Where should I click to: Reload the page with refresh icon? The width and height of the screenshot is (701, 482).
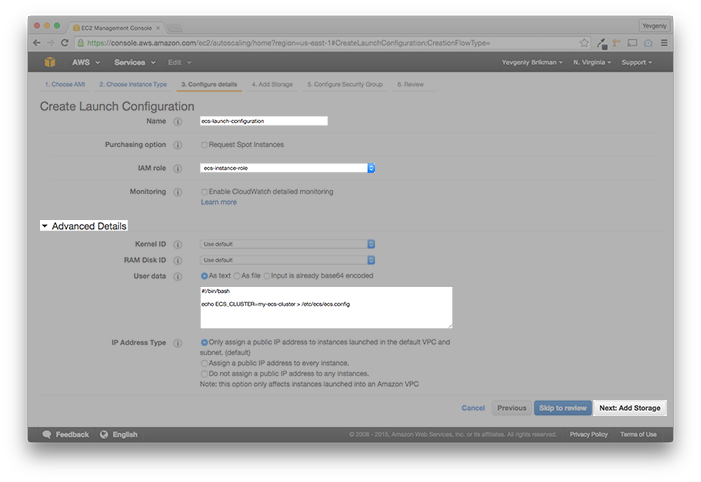click(x=64, y=43)
